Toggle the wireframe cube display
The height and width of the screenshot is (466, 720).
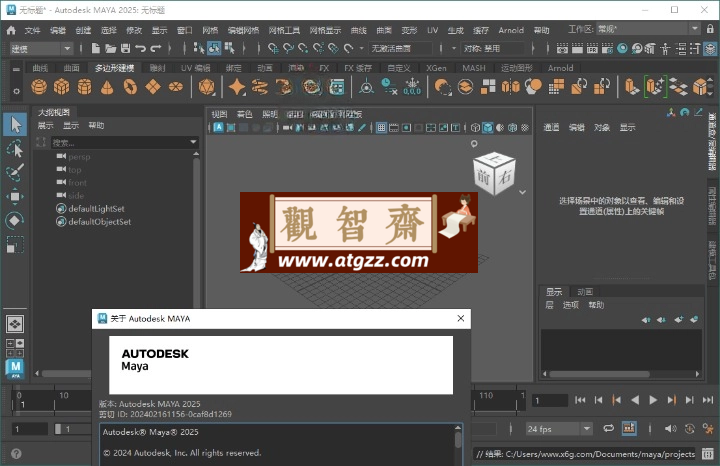pyautogui.click(x=475, y=128)
